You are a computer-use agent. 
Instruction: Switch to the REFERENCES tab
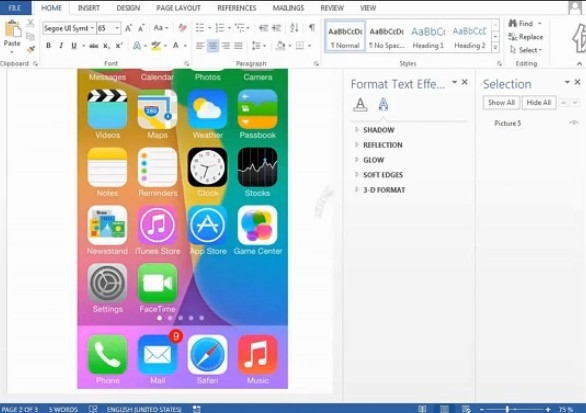click(x=237, y=8)
